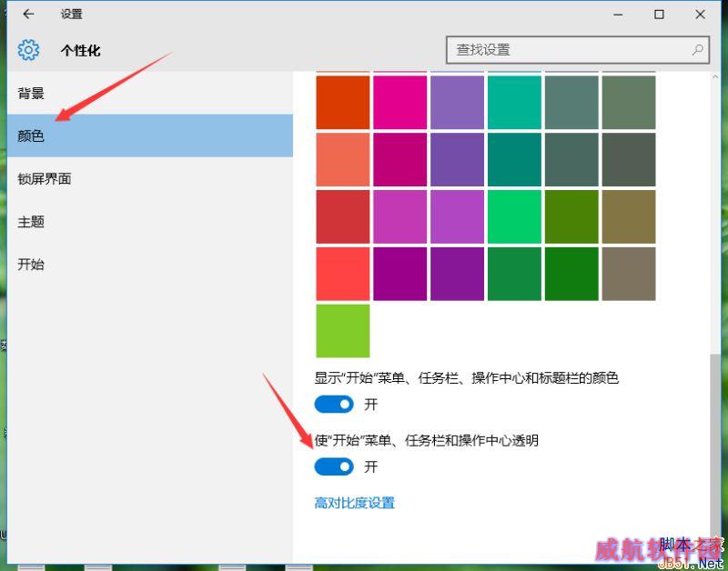The height and width of the screenshot is (571, 728).
Task: Select the 颜色 sidebar item
Action: pos(150,135)
